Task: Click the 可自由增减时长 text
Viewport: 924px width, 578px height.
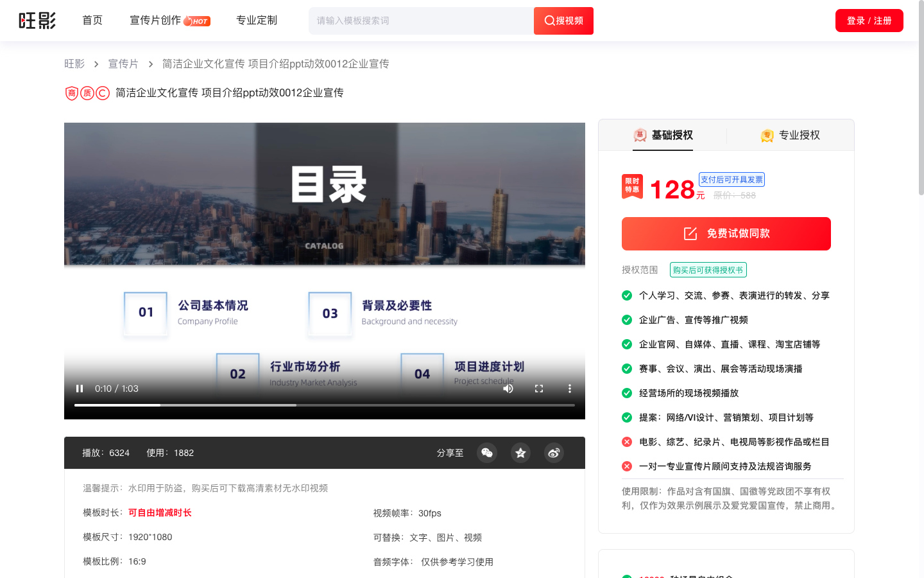Action: [x=160, y=512]
